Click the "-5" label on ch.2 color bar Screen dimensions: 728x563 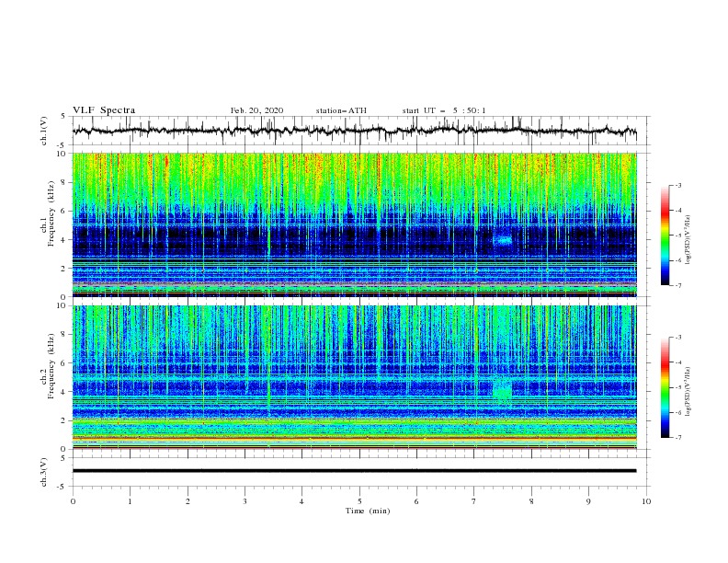[678, 387]
